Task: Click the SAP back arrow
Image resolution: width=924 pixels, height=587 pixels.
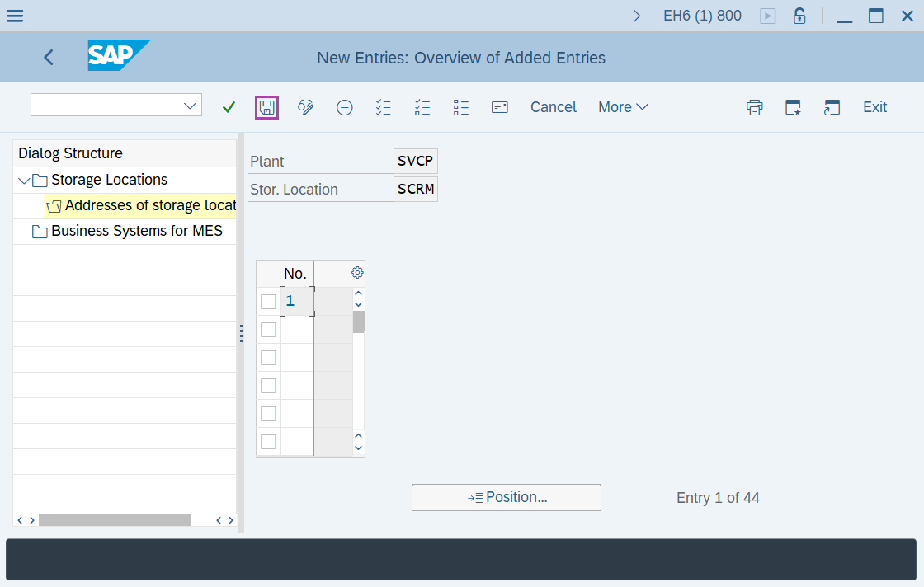Action: tap(49, 57)
